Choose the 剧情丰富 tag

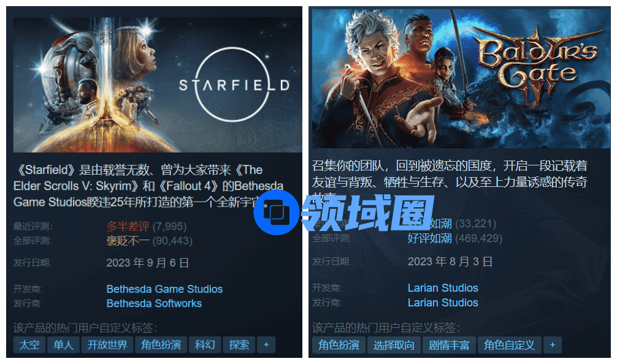tap(449, 345)
